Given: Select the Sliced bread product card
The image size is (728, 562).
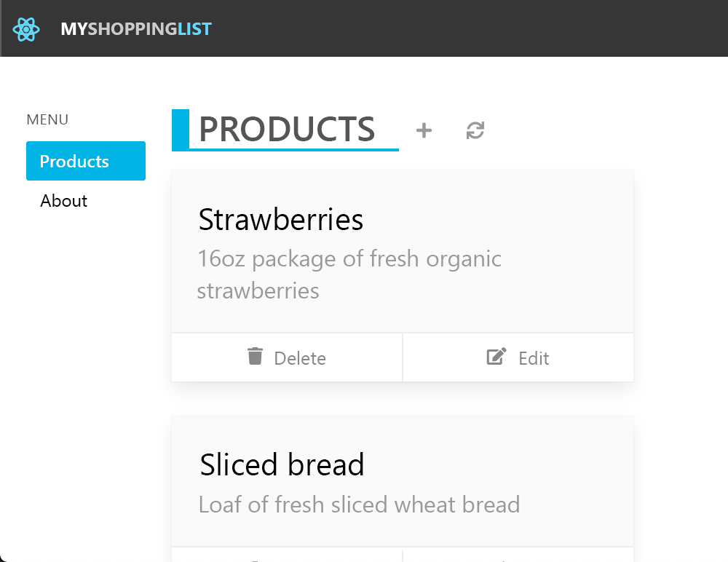Looking at the screenshot, I should coord(402,480).
